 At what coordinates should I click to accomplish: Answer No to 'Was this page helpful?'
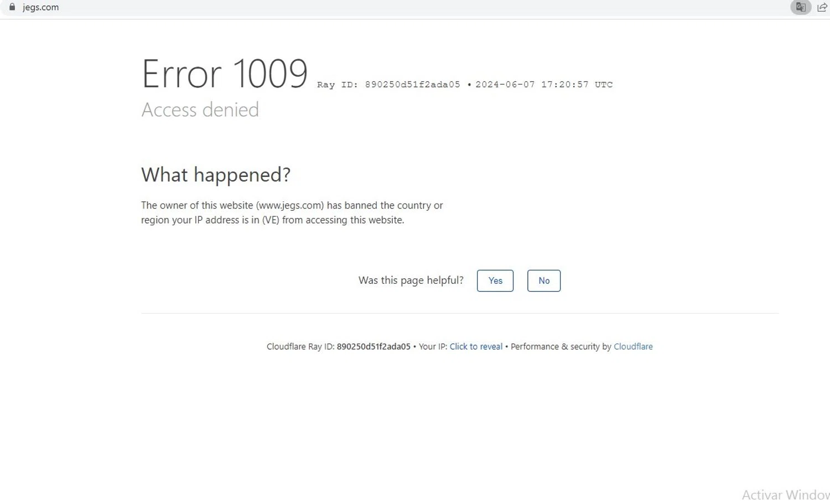(x=544, y=280)
